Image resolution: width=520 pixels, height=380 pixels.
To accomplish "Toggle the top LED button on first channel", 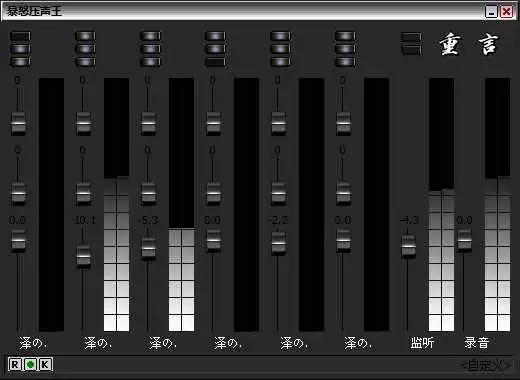I will 20,36.
